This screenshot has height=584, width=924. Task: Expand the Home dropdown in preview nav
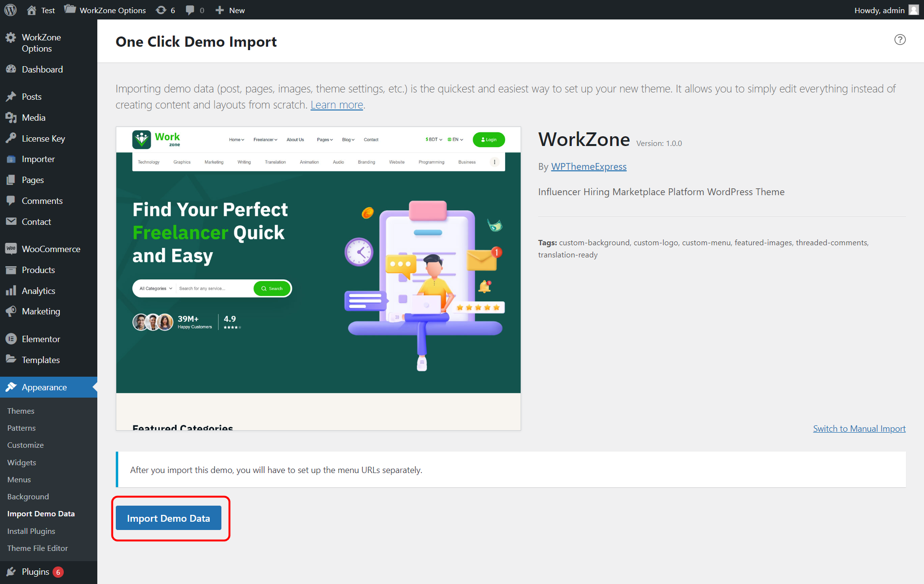236,140
